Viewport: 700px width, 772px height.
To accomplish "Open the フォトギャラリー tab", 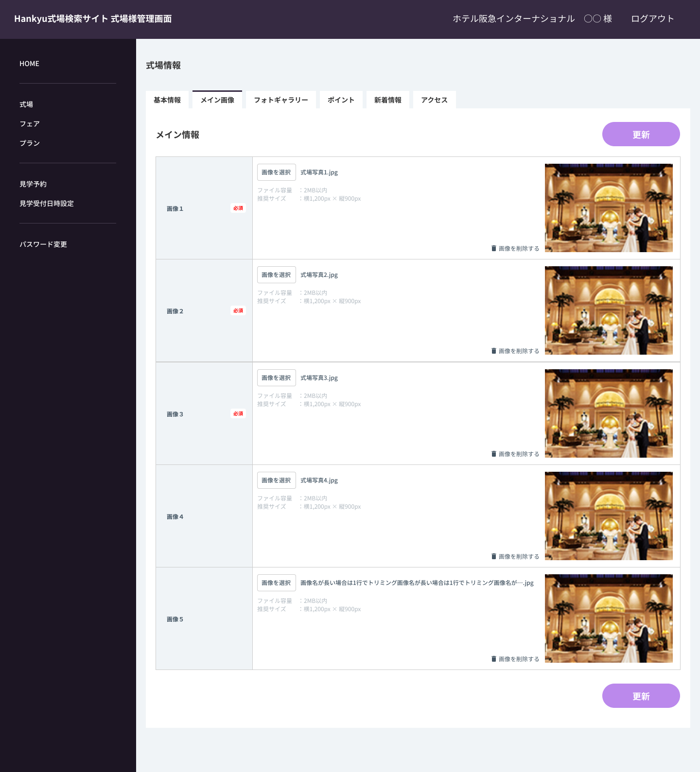I will [281, 100].
